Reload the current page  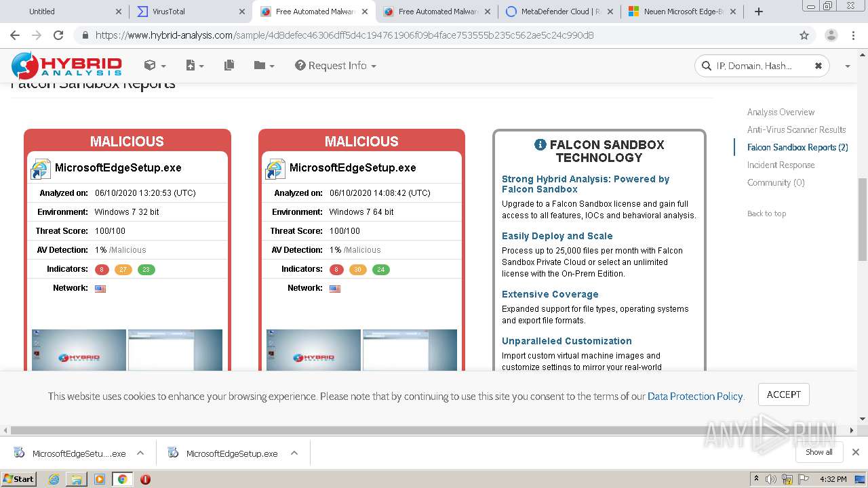tap(58, 35)
